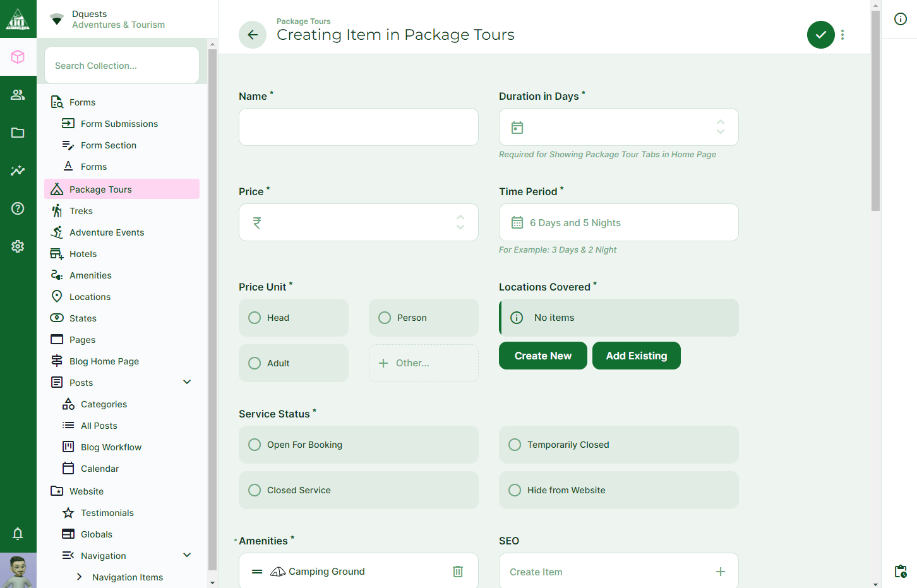Select Head price unit

click(x=294, y=318)
